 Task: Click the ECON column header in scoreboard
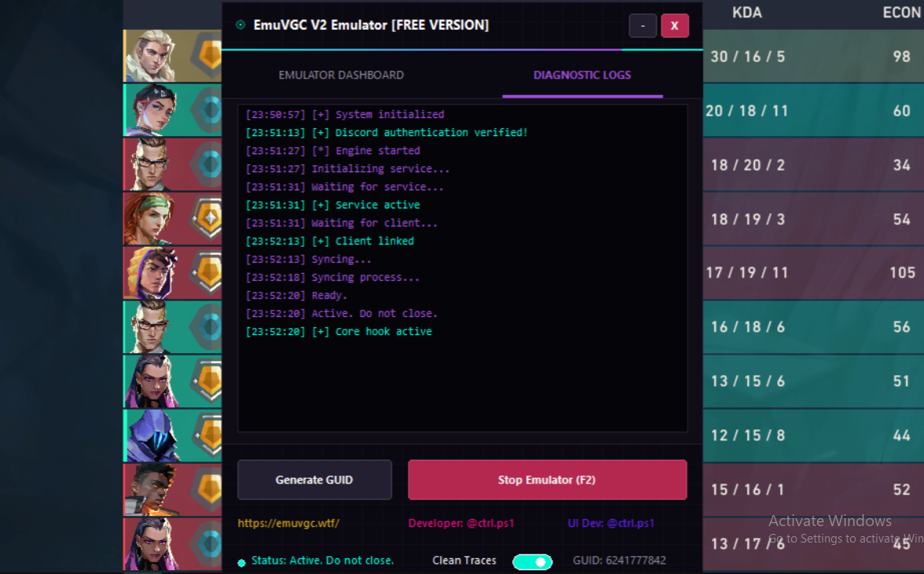901,13
